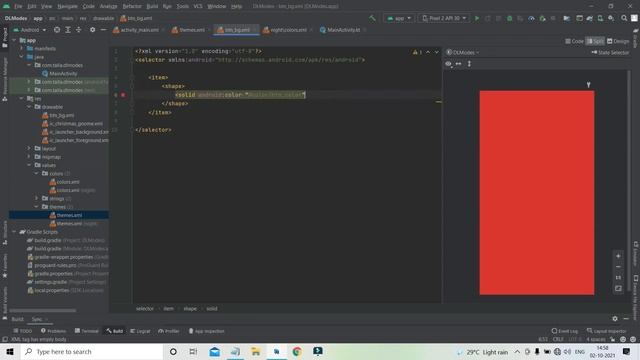
Task: Select themes.xml (night) in project tree
Action: tap(73, 224)
